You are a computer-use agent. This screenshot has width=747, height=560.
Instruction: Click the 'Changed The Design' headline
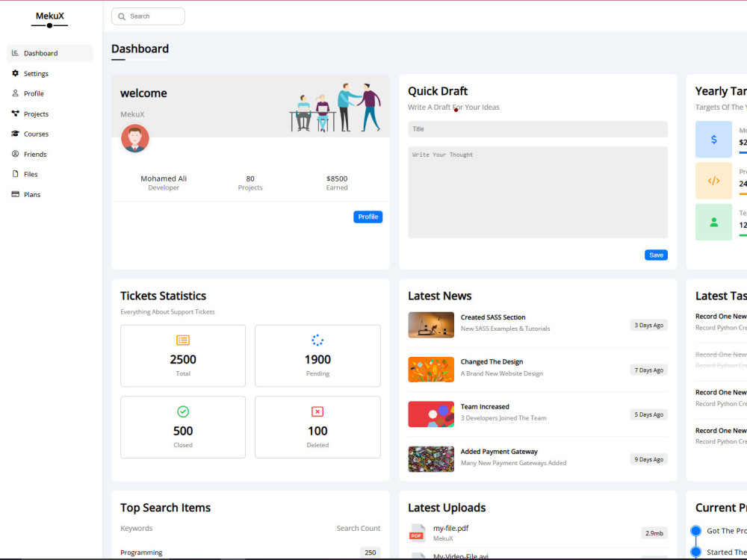point(492,362)
